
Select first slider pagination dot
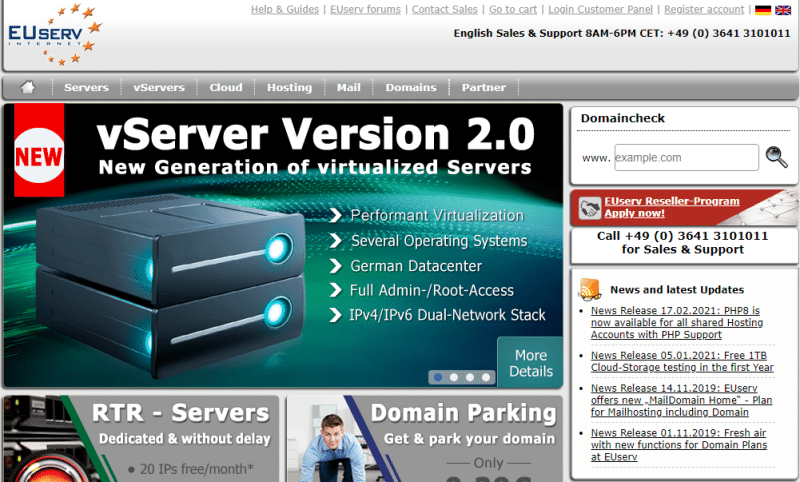(438, 377)
